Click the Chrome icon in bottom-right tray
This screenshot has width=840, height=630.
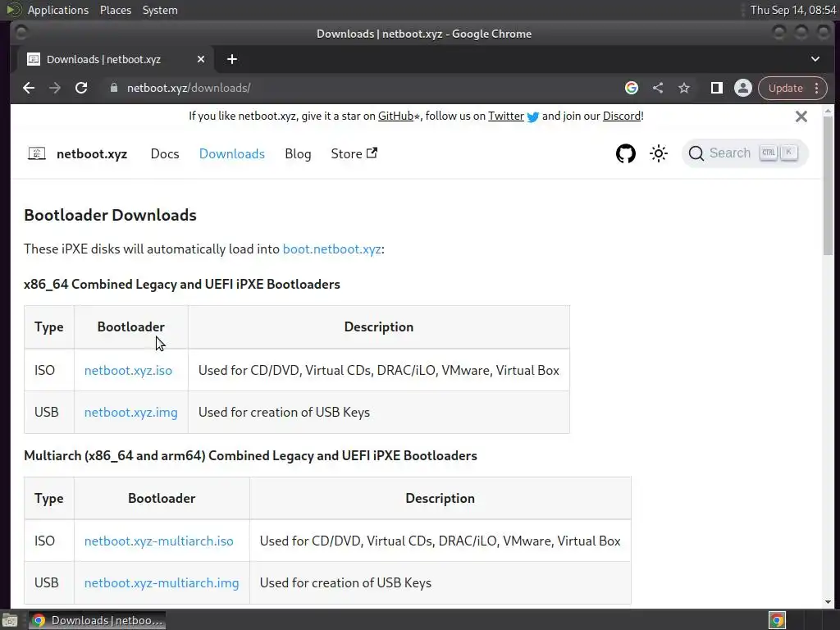coord(777,620)
